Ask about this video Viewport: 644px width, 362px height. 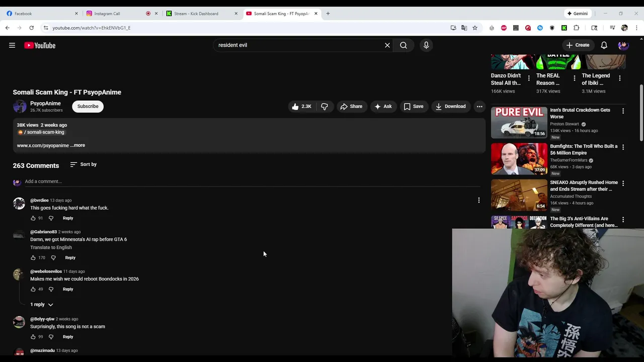pyautogui.click(x=383, y=107)
